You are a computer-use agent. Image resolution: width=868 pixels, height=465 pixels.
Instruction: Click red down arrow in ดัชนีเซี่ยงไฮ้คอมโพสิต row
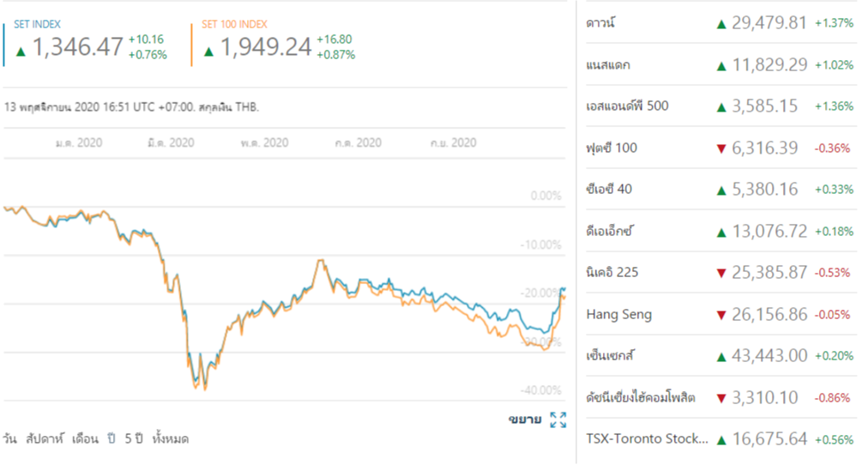click(x=721, y=398)
